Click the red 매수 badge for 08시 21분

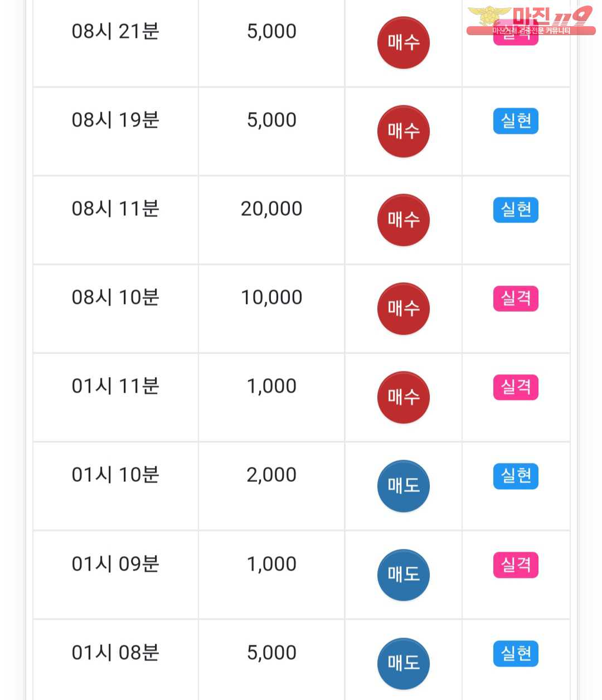point(404,42)
